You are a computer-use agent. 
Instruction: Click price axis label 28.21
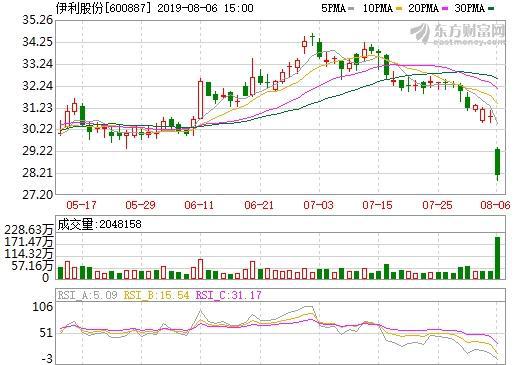click(38, 173)
